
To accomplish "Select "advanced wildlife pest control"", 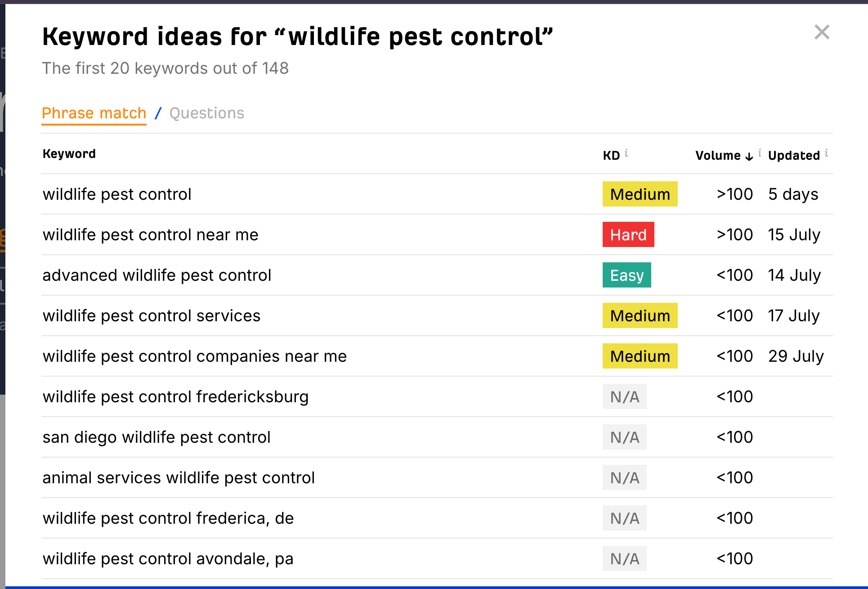I will (x=157, y=275).
